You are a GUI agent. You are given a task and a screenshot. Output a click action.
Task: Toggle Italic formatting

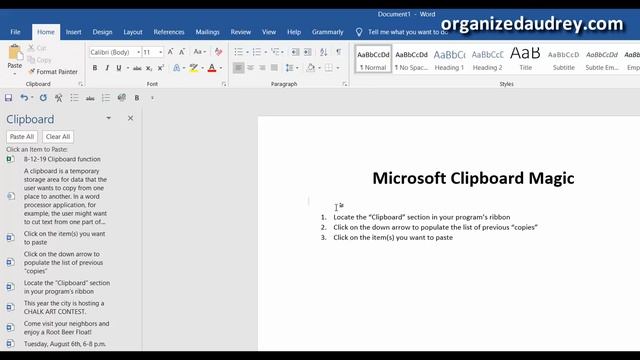point(107,68)
